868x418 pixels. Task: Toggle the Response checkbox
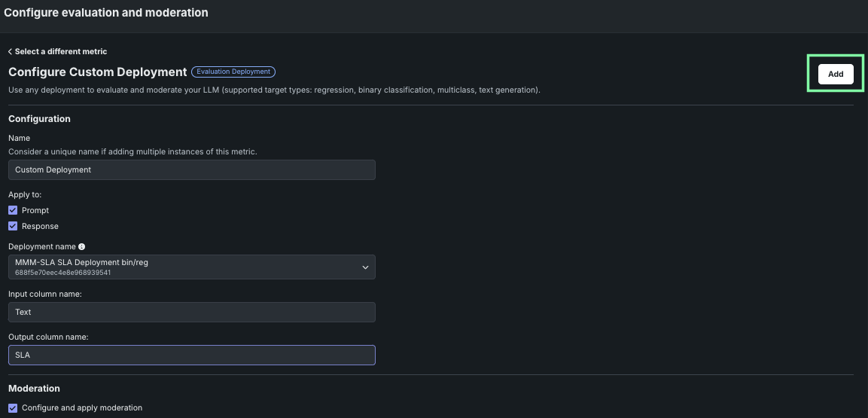tap(13, 226)
